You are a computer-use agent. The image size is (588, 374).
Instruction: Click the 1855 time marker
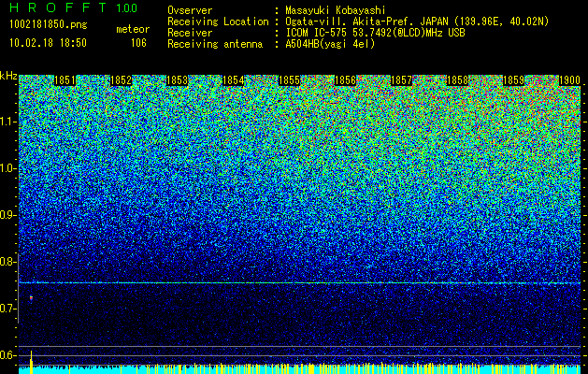pos(289,80)
